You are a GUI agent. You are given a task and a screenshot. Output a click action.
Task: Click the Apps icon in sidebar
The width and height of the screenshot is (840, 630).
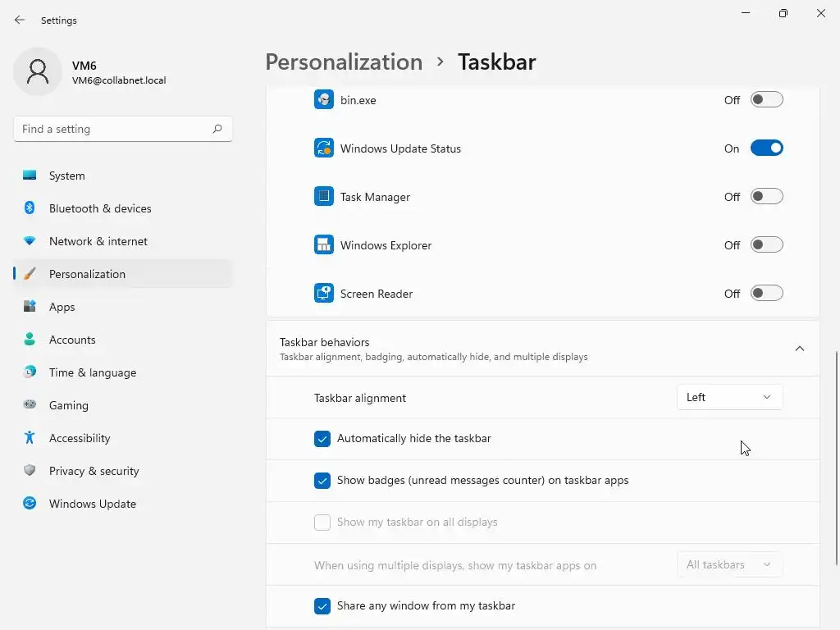pos(30,307)
